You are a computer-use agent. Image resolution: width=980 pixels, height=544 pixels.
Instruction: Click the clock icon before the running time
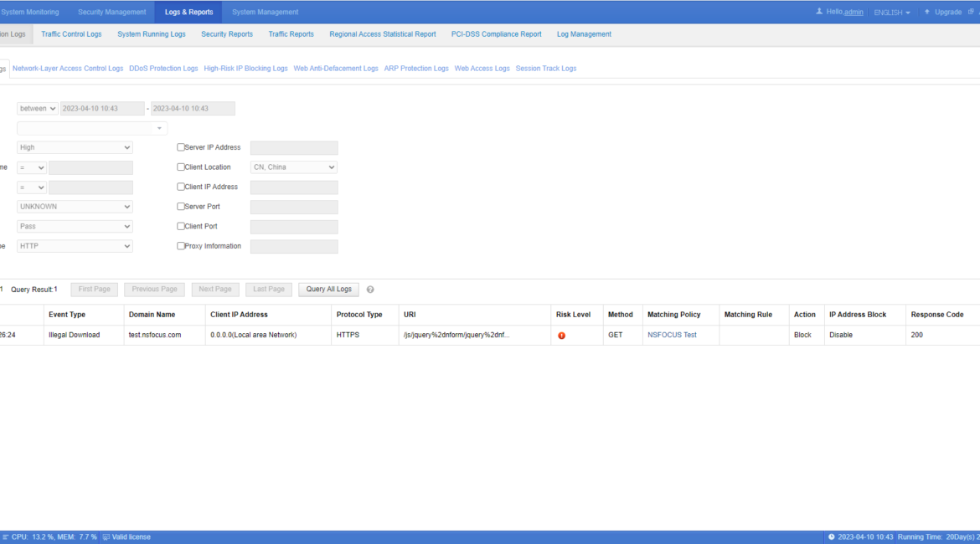pos(831,536)
